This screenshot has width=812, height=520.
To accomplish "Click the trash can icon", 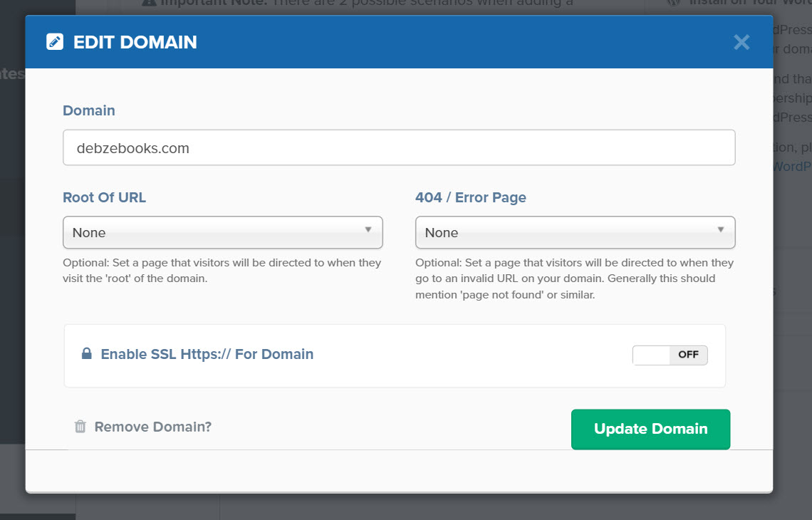I will point(80,427).
